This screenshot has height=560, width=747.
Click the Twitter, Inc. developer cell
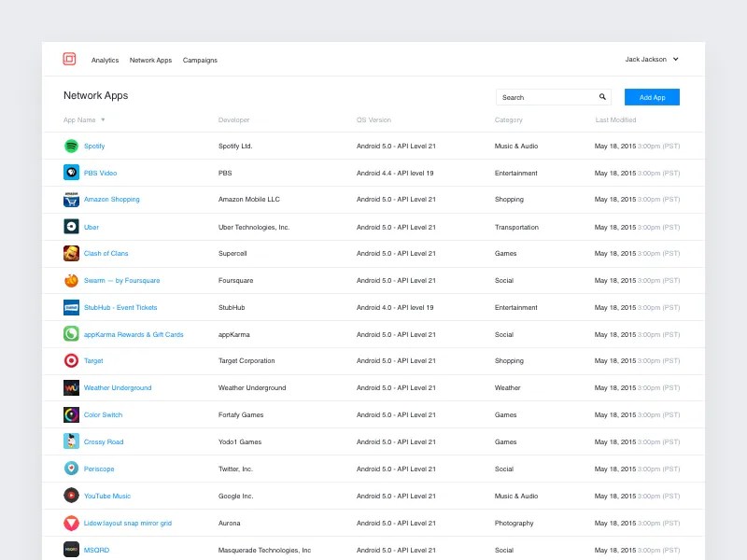pos(235,469)
